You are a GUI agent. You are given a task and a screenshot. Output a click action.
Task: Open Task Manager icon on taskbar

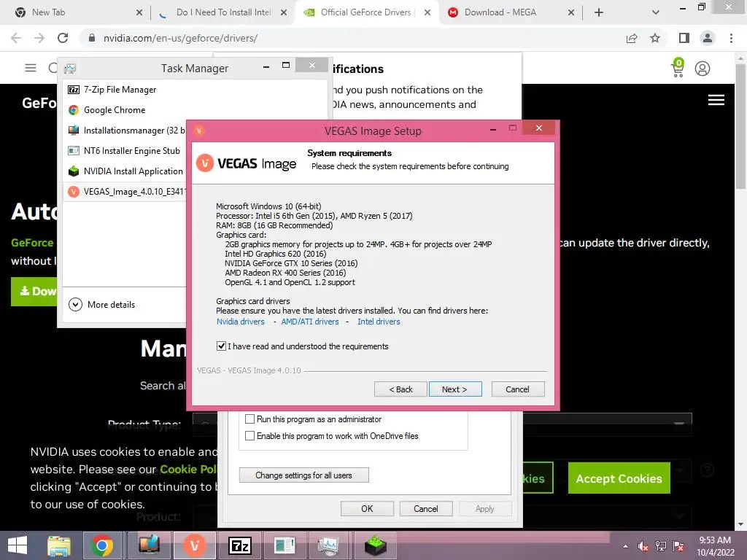point(329,545)
